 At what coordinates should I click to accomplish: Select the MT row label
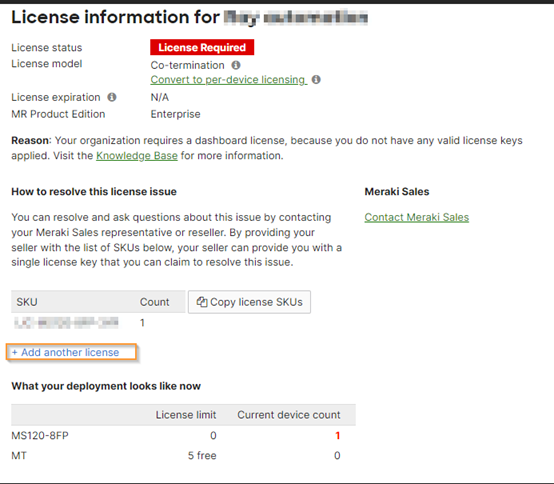pos(19,456)
